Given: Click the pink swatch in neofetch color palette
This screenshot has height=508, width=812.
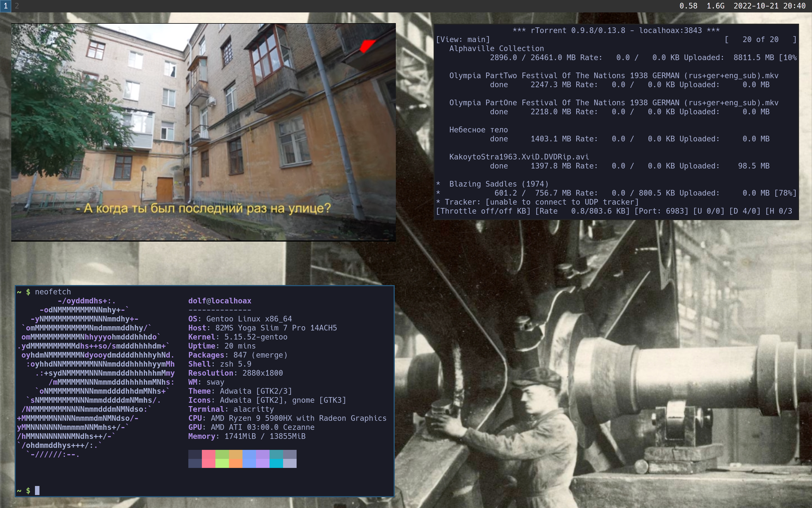Looking at the screenshot, I should tap(208, 459).
